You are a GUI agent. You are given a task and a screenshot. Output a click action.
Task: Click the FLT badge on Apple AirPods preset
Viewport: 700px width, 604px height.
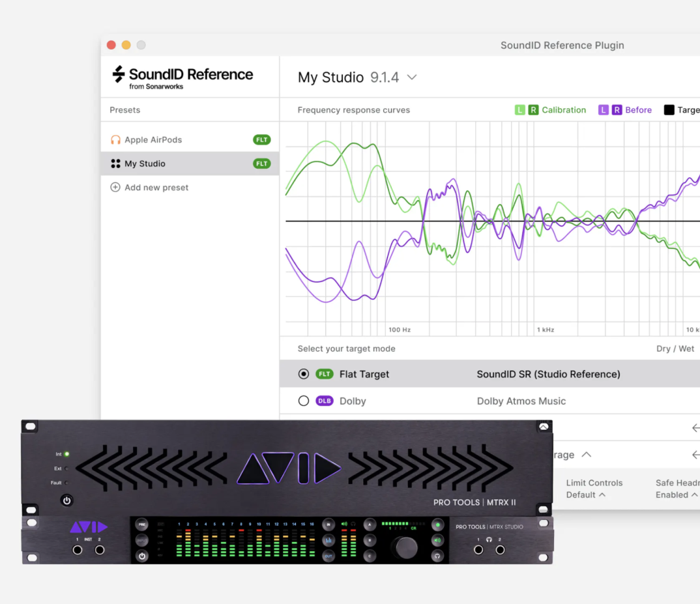[x=261, y=139]
